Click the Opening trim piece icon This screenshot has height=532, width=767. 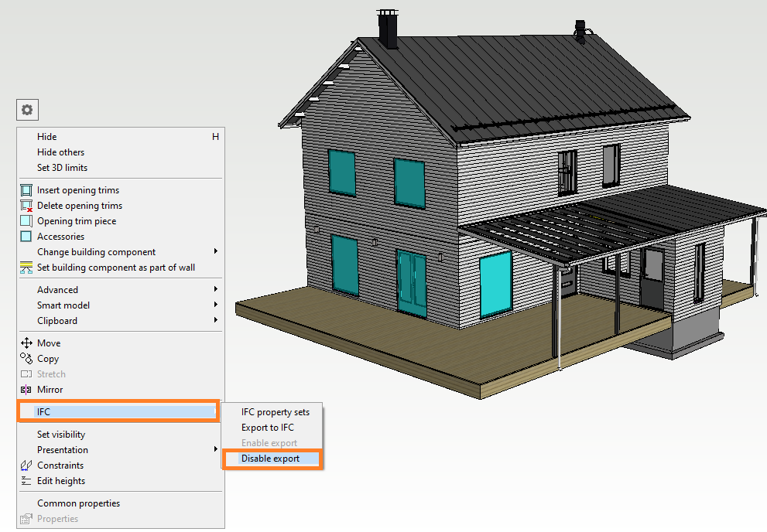(26, 221)
